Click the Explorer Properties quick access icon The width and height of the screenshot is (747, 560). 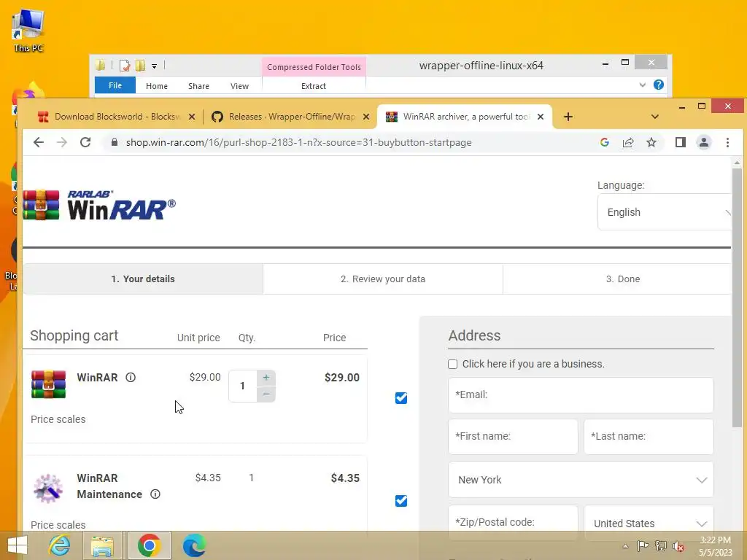coord(125,65)
